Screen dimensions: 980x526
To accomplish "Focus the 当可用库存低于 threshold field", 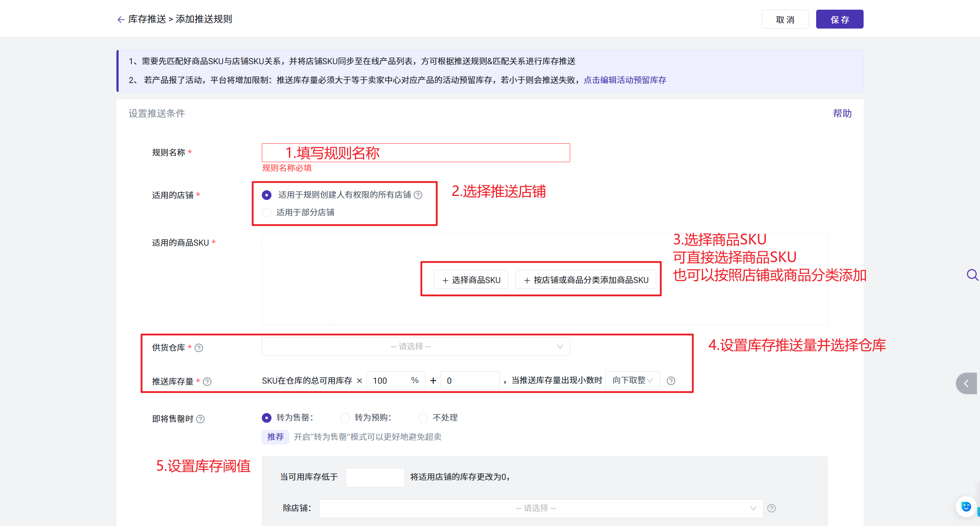I will (375, 477).
